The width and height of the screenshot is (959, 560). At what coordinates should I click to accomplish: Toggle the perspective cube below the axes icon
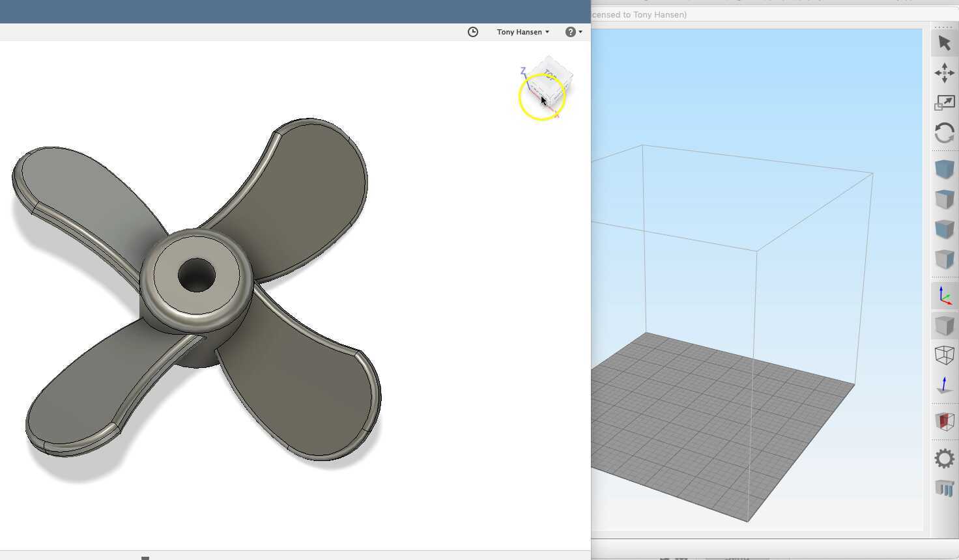point(944,325)
